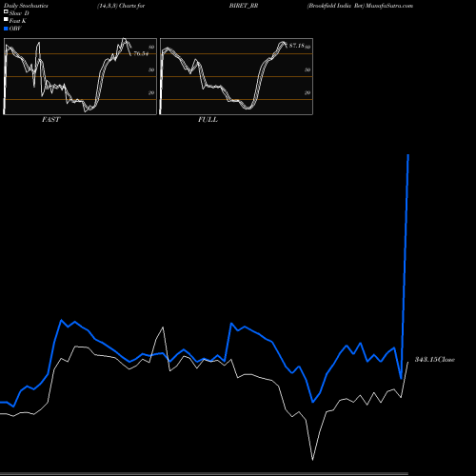
Task: Open the FULL stochastic chart panel
Action: (236, 76)
